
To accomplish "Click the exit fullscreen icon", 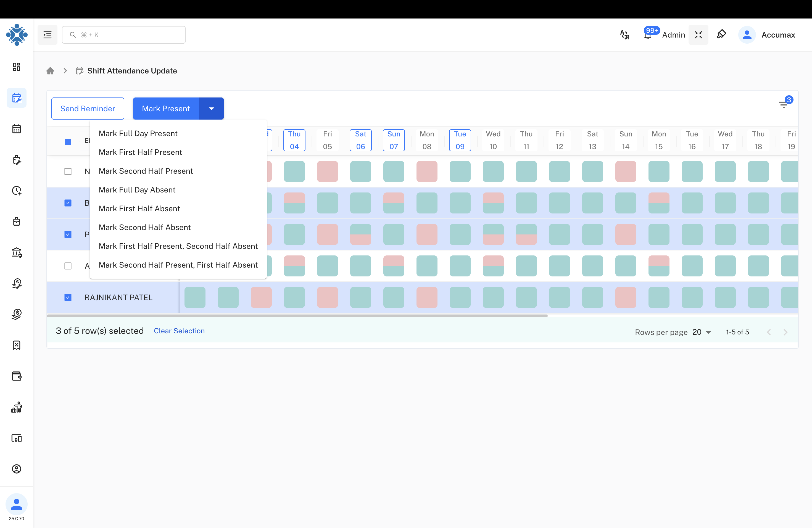I will pos(698,35).
